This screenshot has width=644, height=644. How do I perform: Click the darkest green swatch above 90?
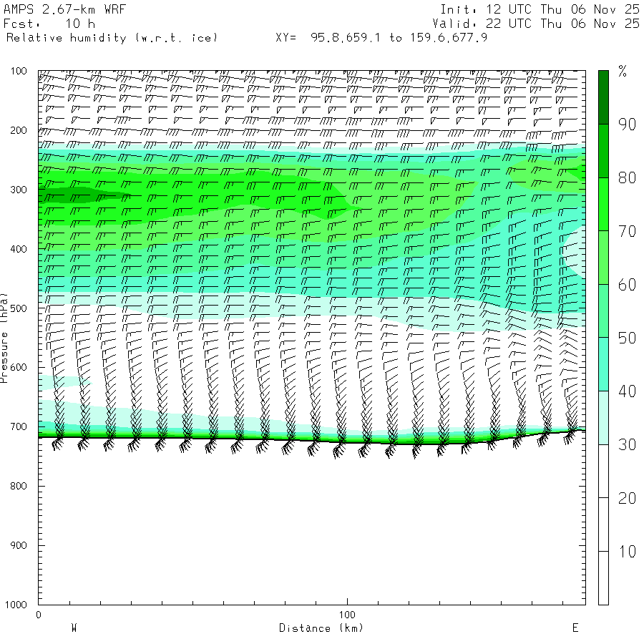(603, 97)
